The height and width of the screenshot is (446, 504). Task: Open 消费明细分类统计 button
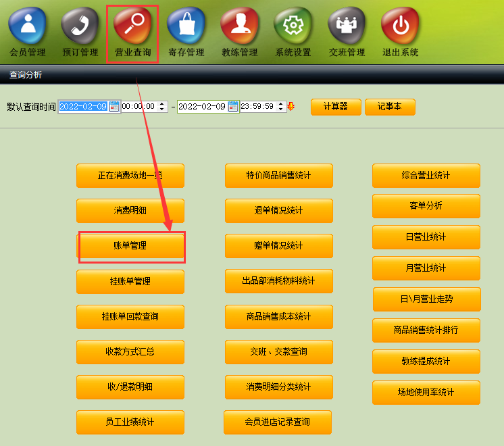pos(278,387)
